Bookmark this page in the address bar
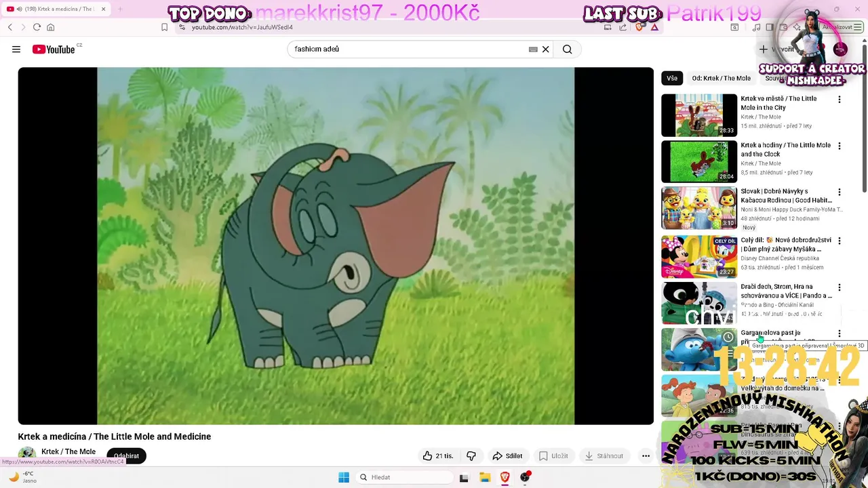This screenshot has width=868, height=488. 164,27
